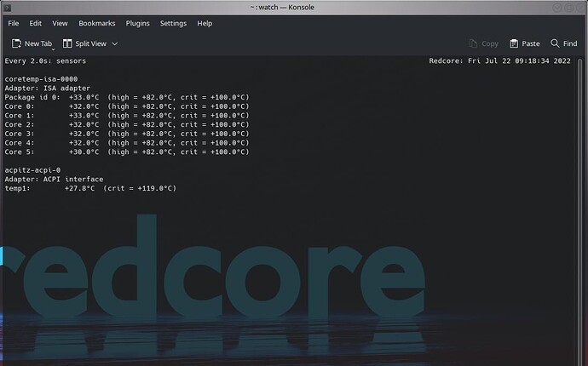This screenshot has width=588, height=366.
Task: Click the close window button
Action: click(x=580, y=8)
